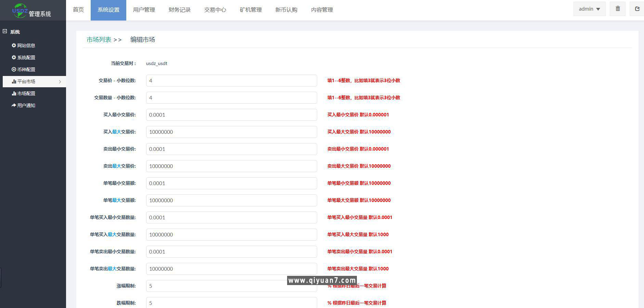Go to the 矿机管理 tab
The height and width of the screenshot is (308, 644).
(x=250, y=10)
